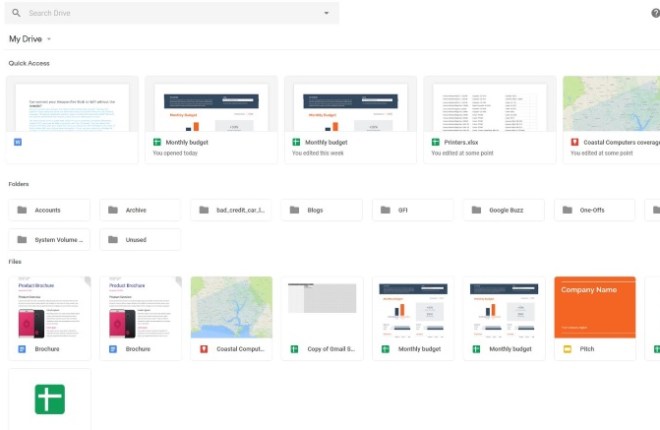Select the orange Company Name Pitch thumbnail
Viewport: 660px width, 430px height.
click(x=595, y=307)
